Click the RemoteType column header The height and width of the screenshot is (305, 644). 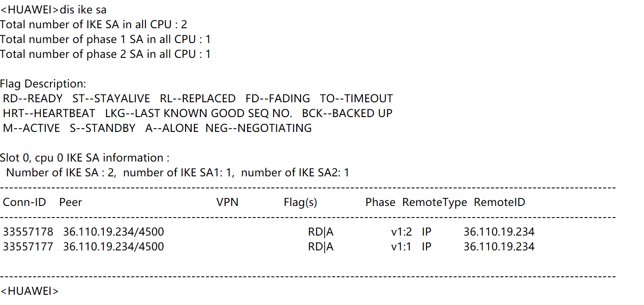pos(434,202)
